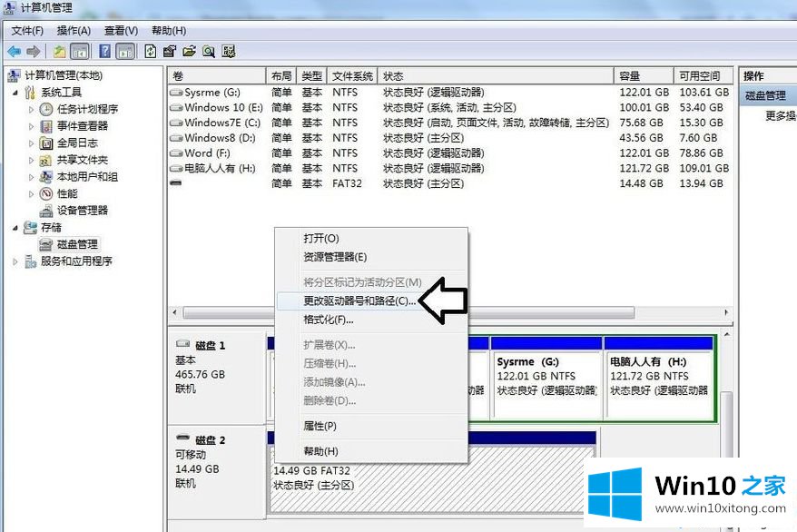Expand the 服务和应用程序 node arrow

[x=15, y=261]
